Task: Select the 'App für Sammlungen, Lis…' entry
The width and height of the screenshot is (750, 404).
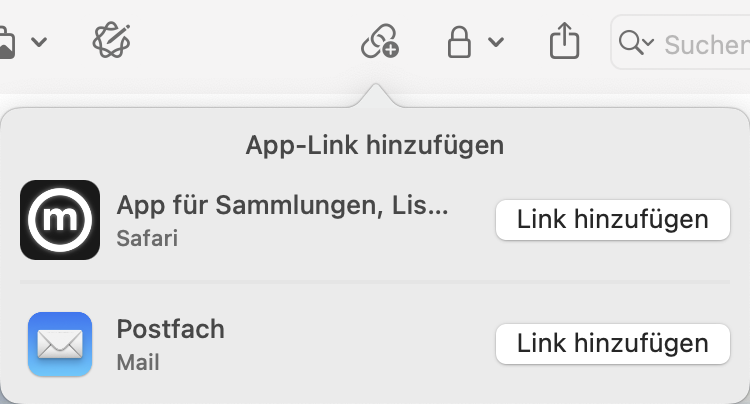Action: click(283, 205)
